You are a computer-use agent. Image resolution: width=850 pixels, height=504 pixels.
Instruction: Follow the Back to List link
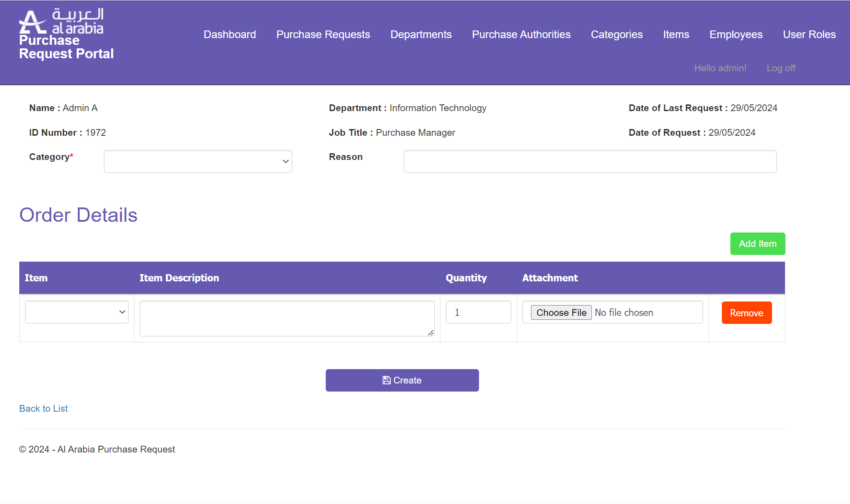coord(43,409)
